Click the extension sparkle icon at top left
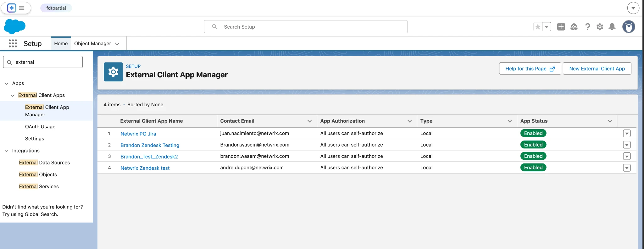 [12, 8]
